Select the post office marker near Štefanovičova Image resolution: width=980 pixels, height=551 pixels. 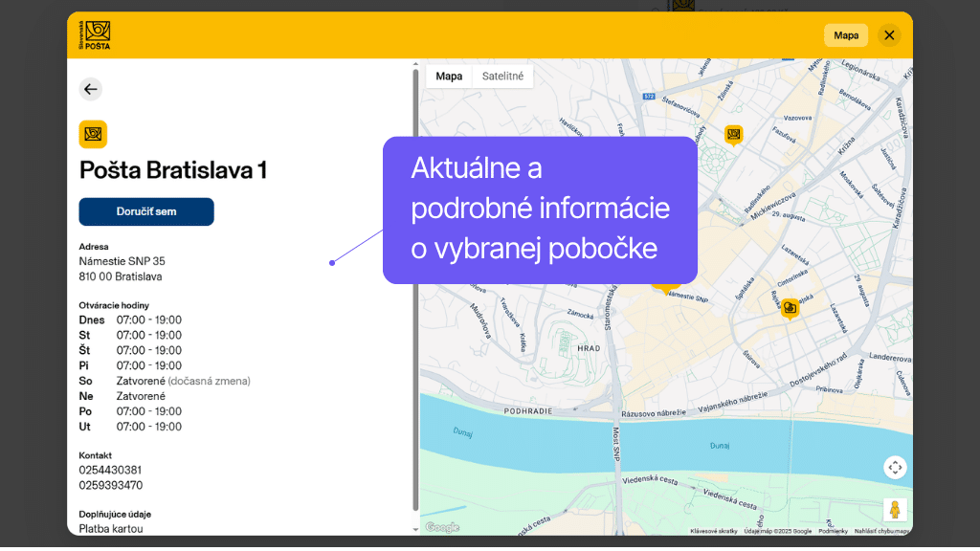[x=734, y=135]
